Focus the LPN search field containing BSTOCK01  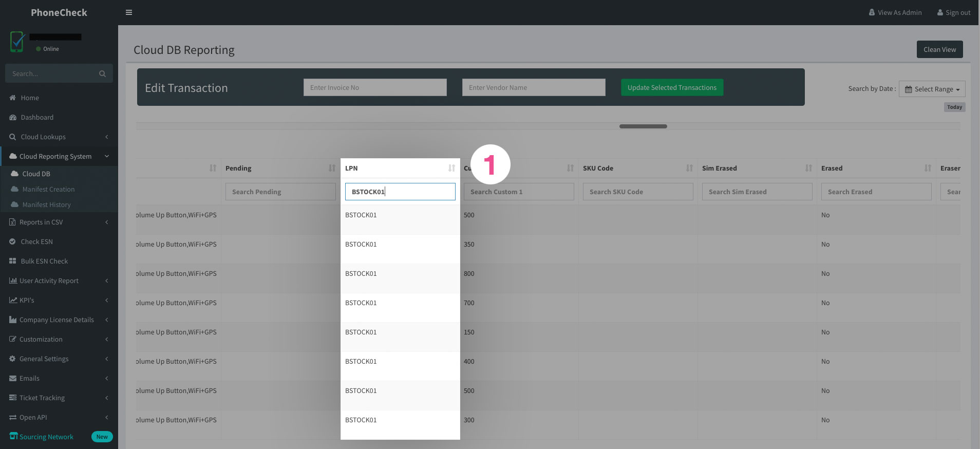click(x=400, y=192)
